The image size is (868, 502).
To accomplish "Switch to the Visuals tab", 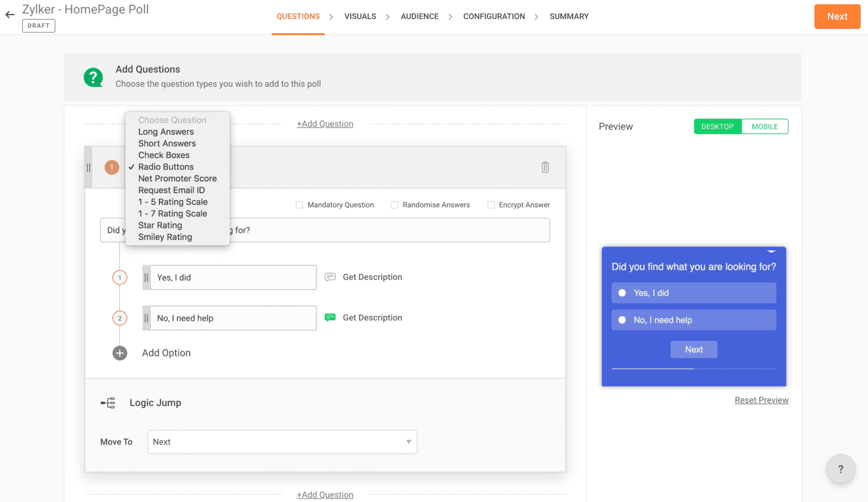I will tap(360, 16).
